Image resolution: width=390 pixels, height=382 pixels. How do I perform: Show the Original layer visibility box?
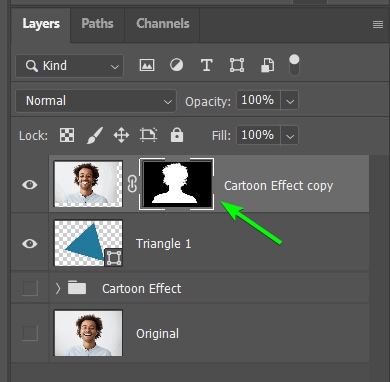(x=30, y=333)
